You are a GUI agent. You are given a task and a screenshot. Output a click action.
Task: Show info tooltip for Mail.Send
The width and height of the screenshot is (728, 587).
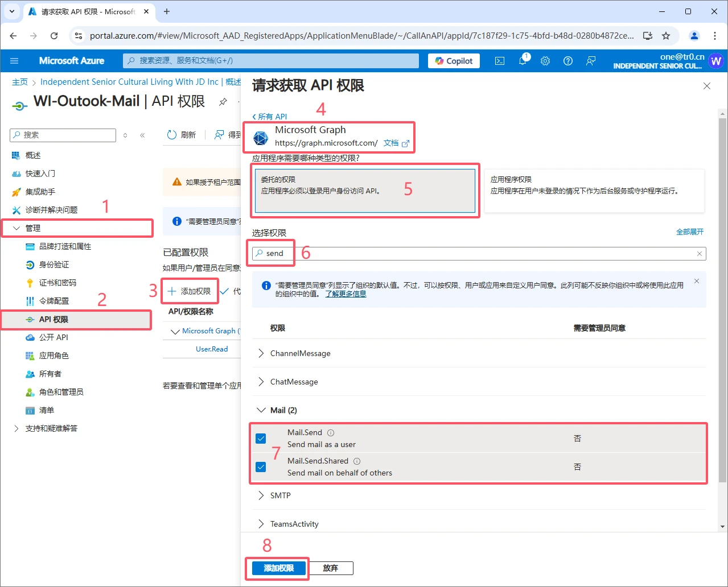pyautogui.click(x=331, y=433)
